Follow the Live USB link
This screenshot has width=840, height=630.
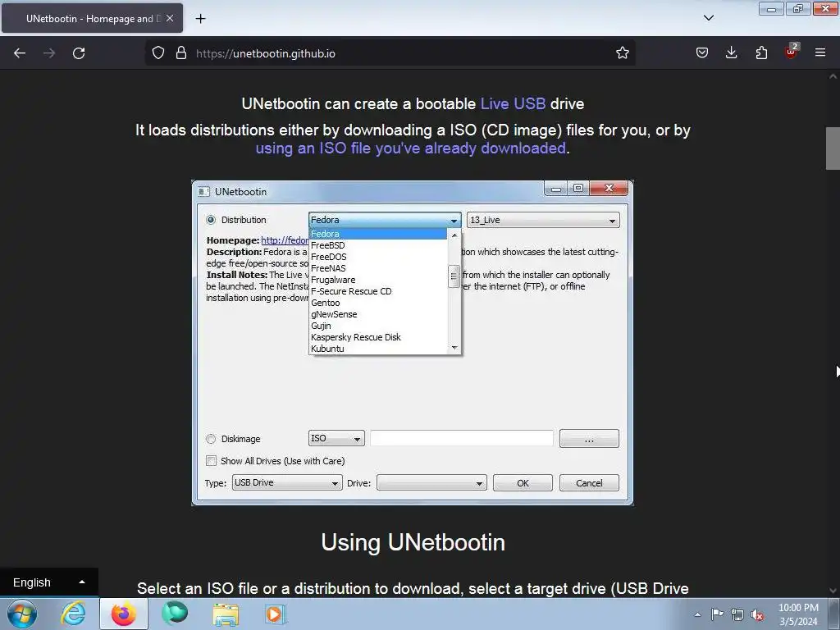[x=514, y=103]
